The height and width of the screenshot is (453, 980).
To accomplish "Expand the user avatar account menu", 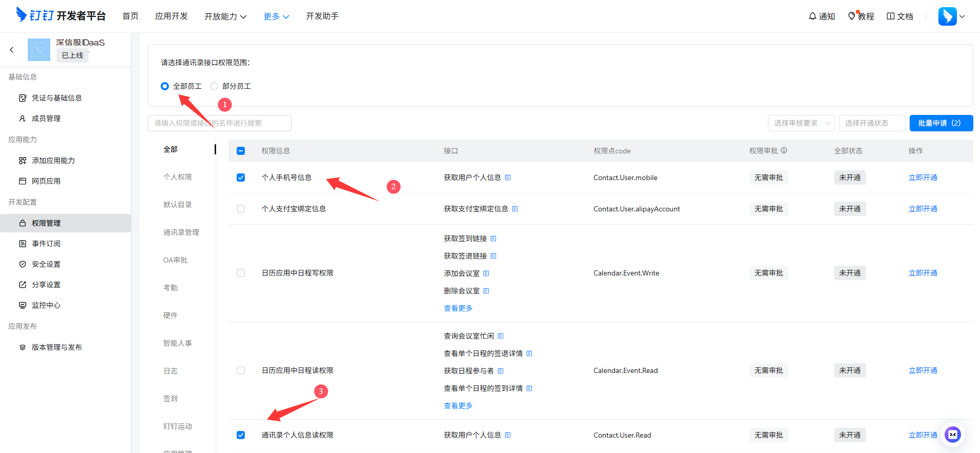I will point(951,16).
